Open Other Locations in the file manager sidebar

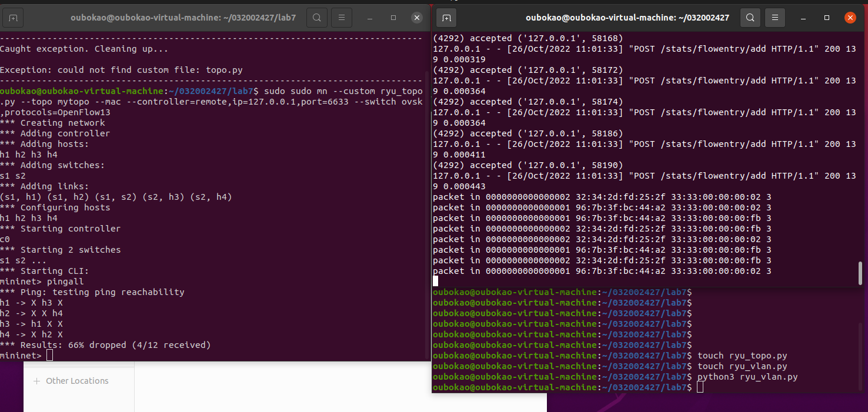(x=77, y=381)
